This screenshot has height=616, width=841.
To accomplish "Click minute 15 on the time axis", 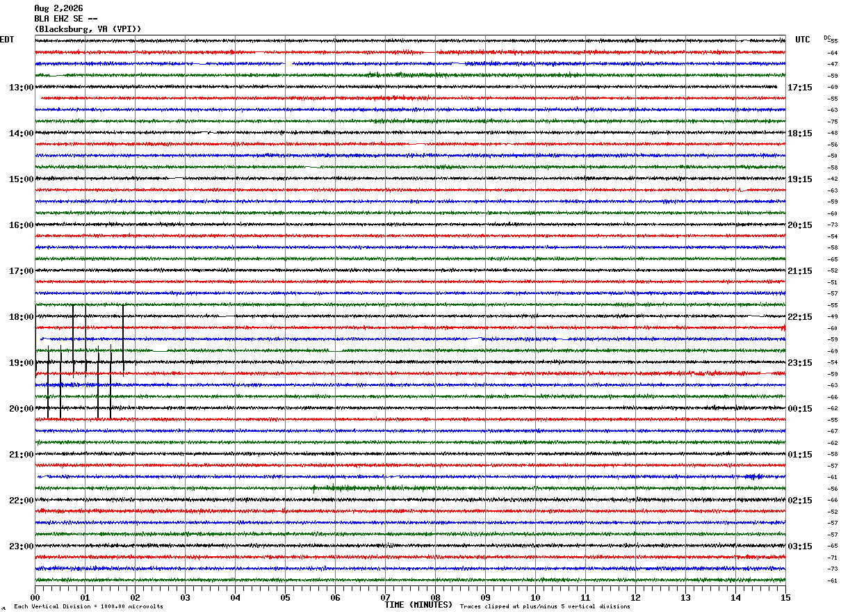I will (785, 597).
